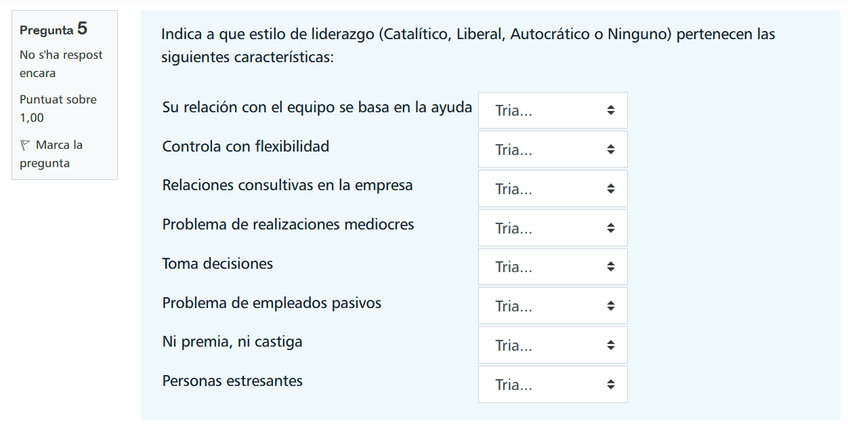Click the arrow icon for "Ni premia, ni castiga"
Viewport: 848px width, 442px height.
click(x=610, y=345)
